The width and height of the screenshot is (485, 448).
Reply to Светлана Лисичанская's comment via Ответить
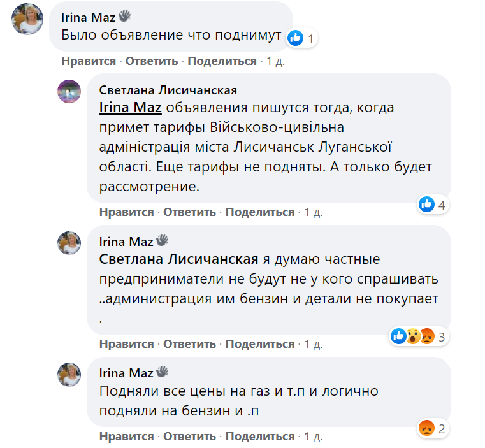point(189,212)
